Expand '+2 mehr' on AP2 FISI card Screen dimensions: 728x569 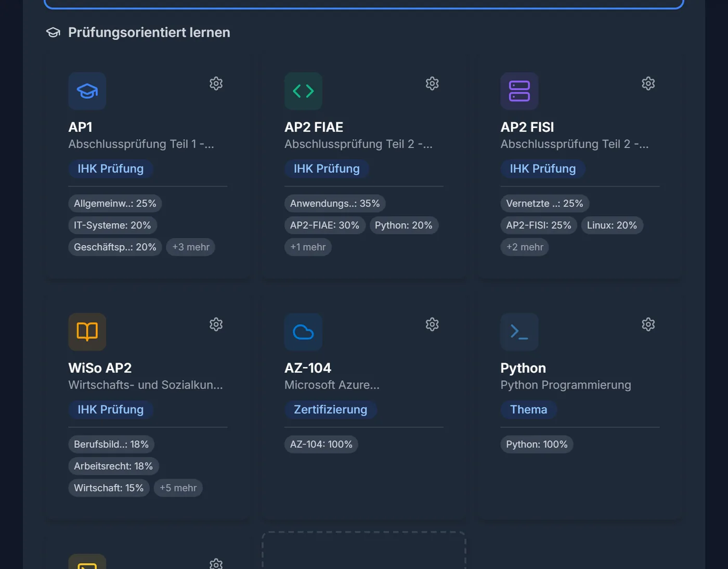(525, 247)
